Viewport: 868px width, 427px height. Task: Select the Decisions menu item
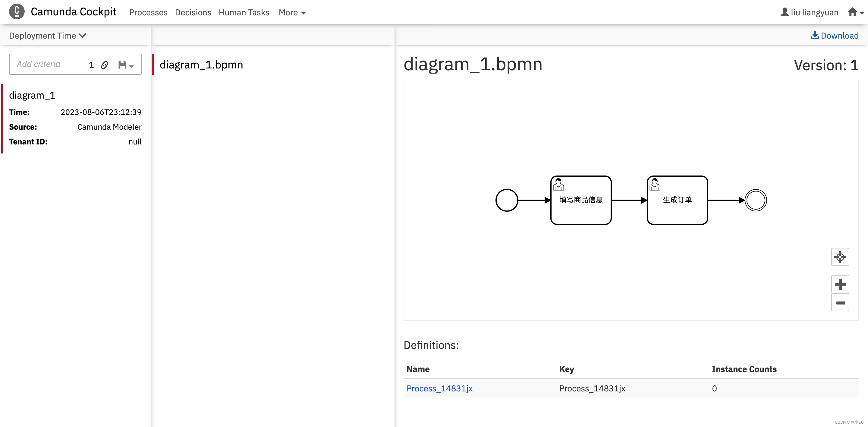tap(193, 12)
